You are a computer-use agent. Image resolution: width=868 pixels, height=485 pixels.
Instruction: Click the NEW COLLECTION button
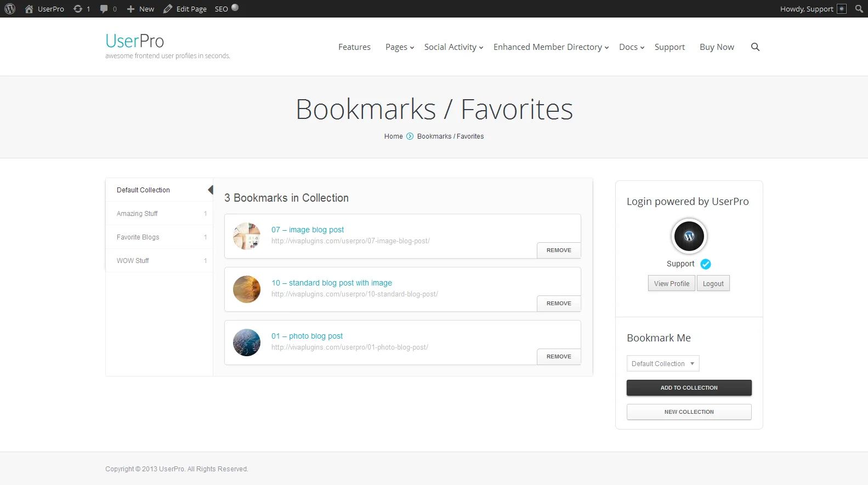pos(689,412)
